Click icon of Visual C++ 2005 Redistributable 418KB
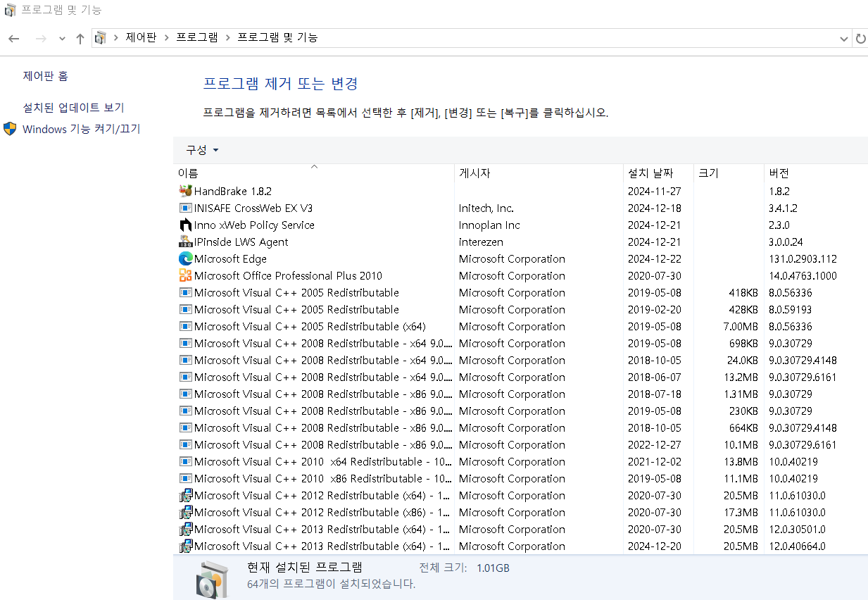The height and width of the screenshot is (600, 868). click(x=186, y=292)
